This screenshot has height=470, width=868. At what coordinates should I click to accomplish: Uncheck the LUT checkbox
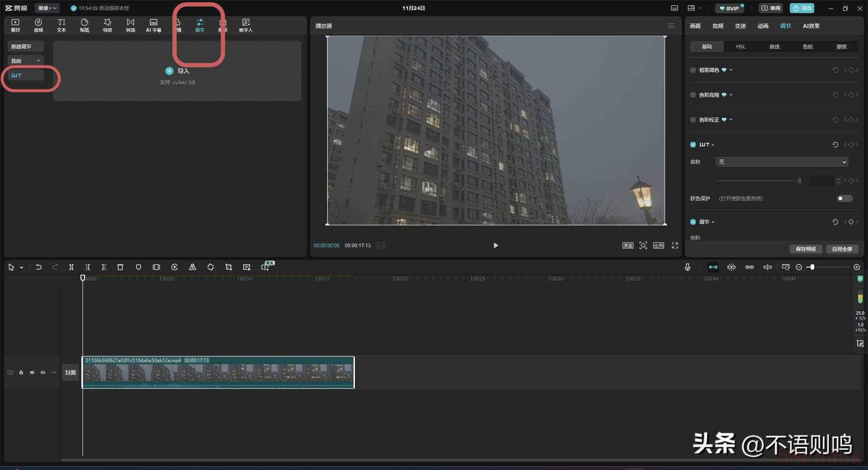click(x=693, y=145)
